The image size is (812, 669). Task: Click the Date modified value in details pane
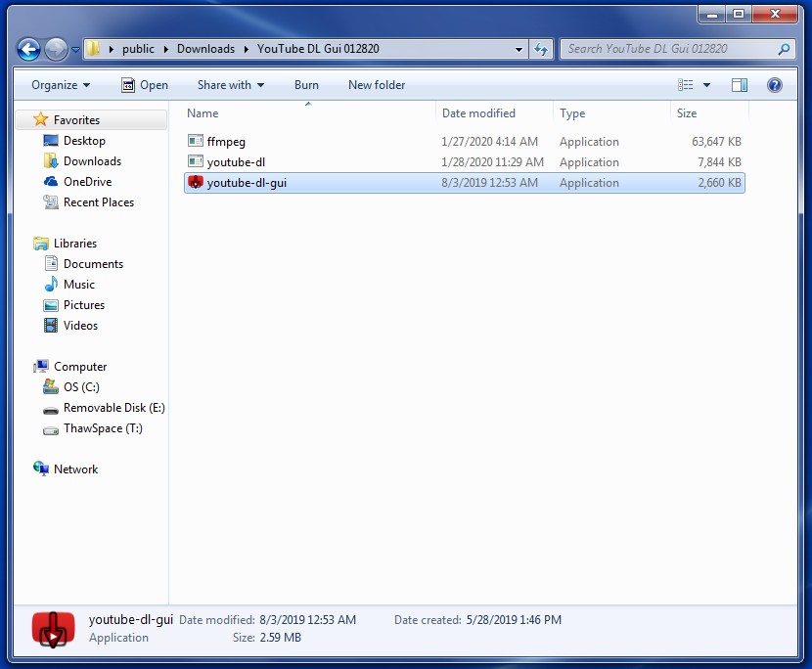[x=307, y=620]
